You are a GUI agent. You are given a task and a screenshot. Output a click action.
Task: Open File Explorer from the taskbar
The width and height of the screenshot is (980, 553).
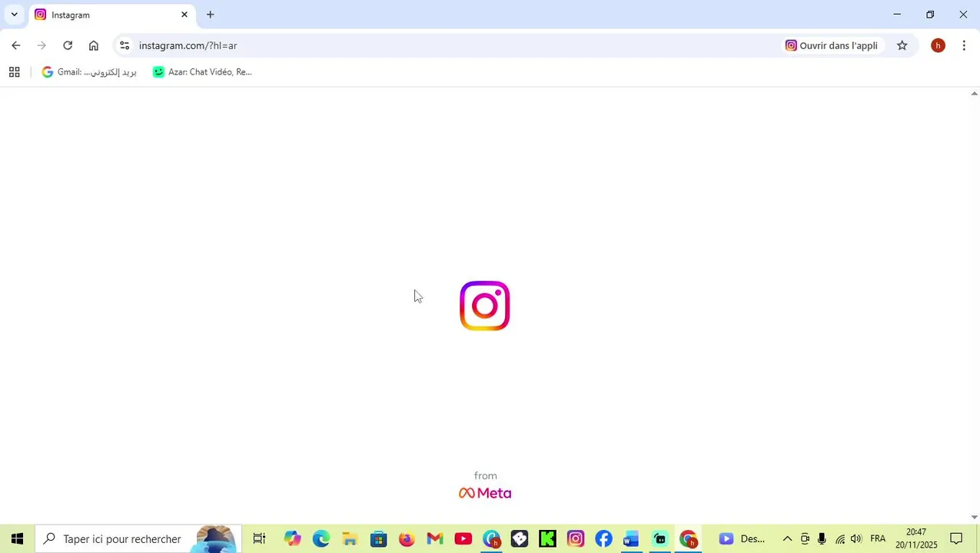click(350, 538)
